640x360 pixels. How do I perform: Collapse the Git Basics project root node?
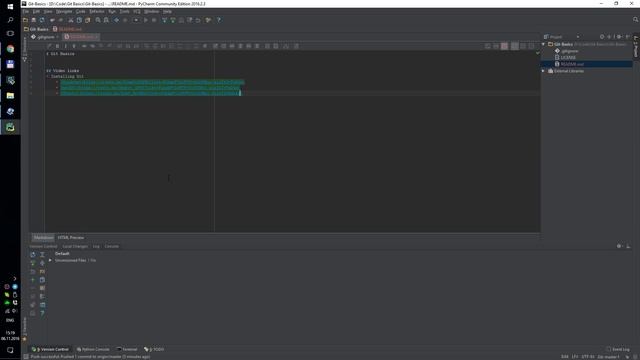[544, 44]
